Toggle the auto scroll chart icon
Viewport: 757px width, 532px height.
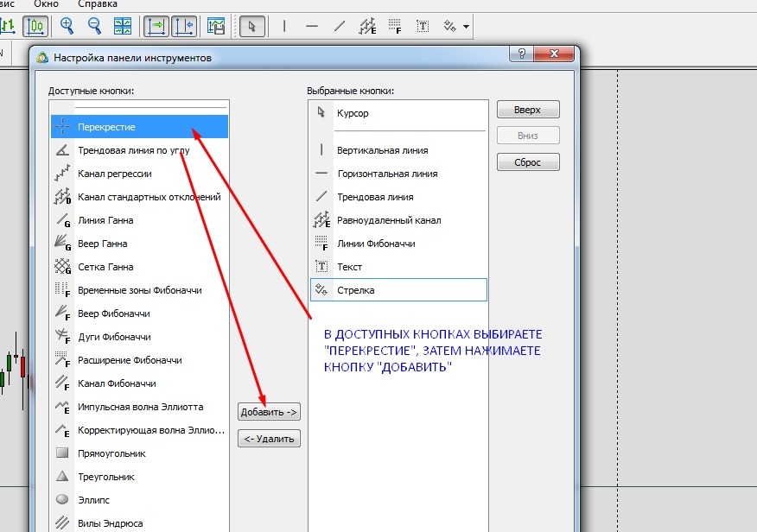tap(156, 26)
